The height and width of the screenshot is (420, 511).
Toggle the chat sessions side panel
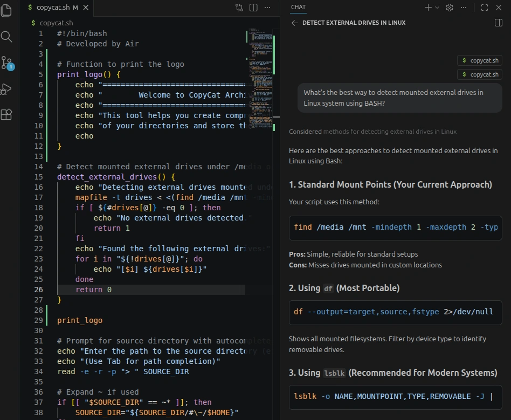tap(498, 23)
